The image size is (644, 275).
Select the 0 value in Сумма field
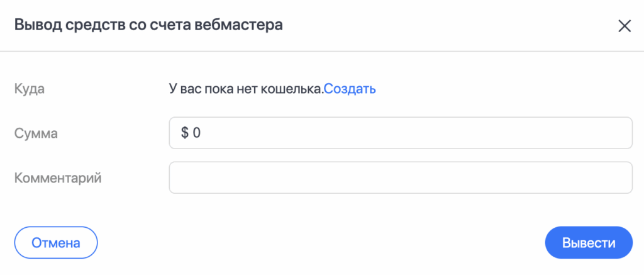tap(196, 133)
